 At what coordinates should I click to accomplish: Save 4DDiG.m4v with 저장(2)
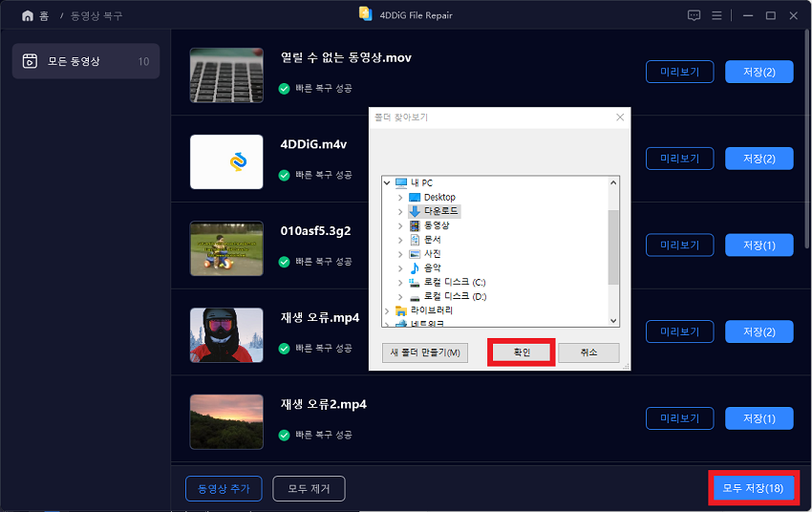[x=759, y=159]
